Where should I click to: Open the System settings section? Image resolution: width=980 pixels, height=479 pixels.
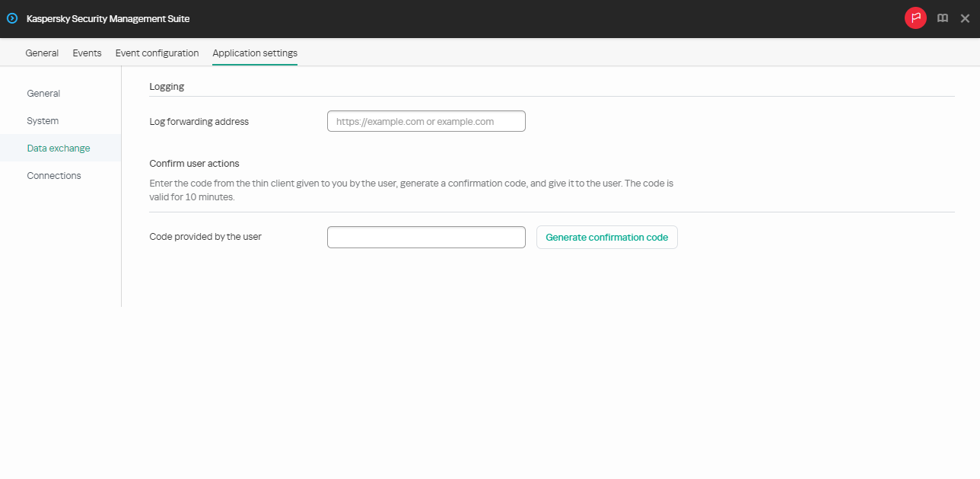(43, 120)
